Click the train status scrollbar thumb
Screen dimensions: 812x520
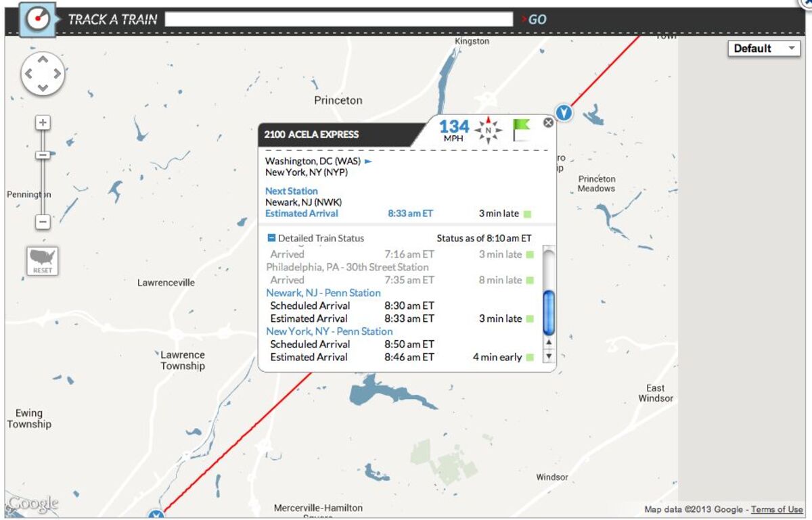click(x=549, y=312)
